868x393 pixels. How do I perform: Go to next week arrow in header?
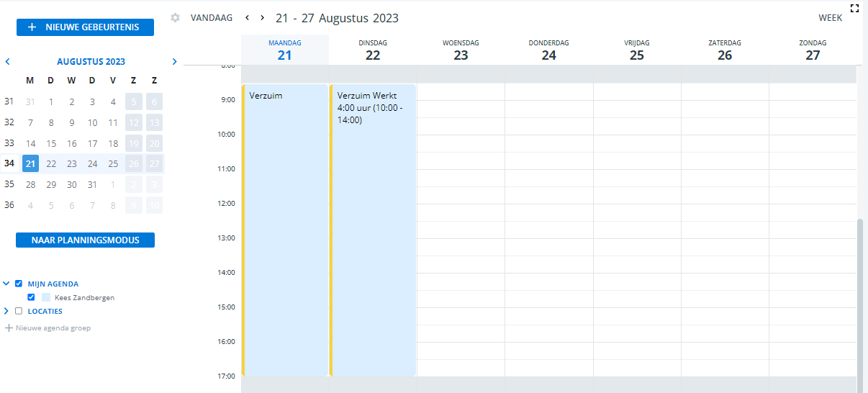coord(263,17)
